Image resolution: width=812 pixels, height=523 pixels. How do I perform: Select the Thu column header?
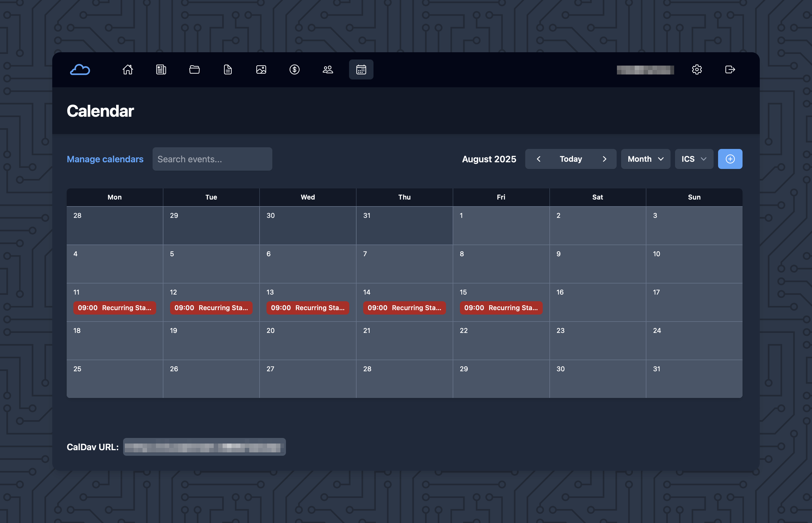click(x=404, y=197)
